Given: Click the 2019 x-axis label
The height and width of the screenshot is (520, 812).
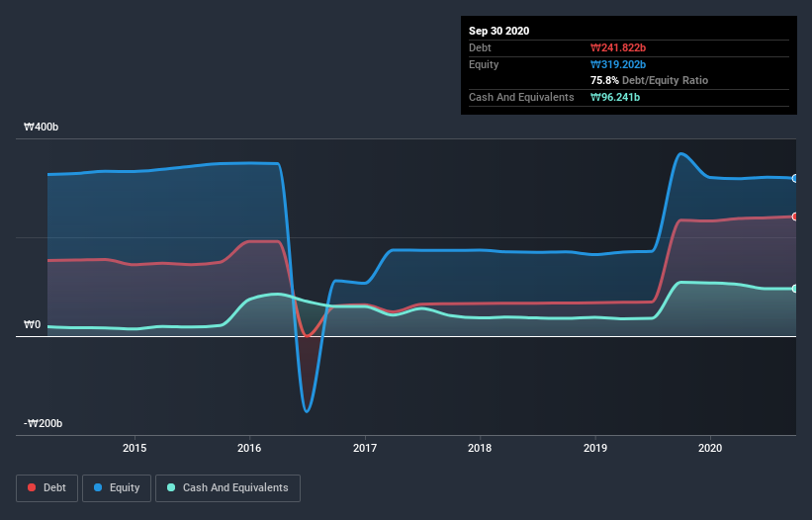Looking at the screenshot, I should [595, 448].
